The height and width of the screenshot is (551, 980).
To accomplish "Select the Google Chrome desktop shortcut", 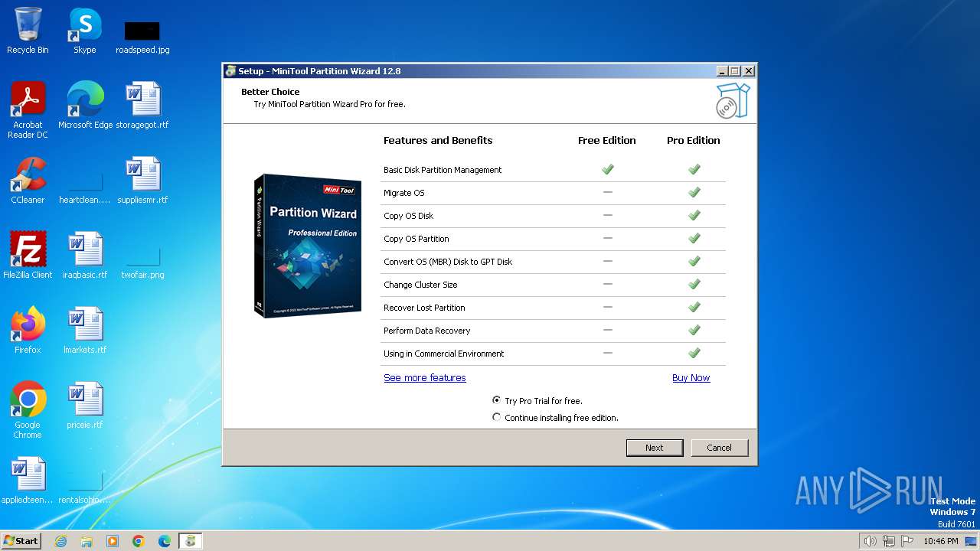I will click(28, 409).
